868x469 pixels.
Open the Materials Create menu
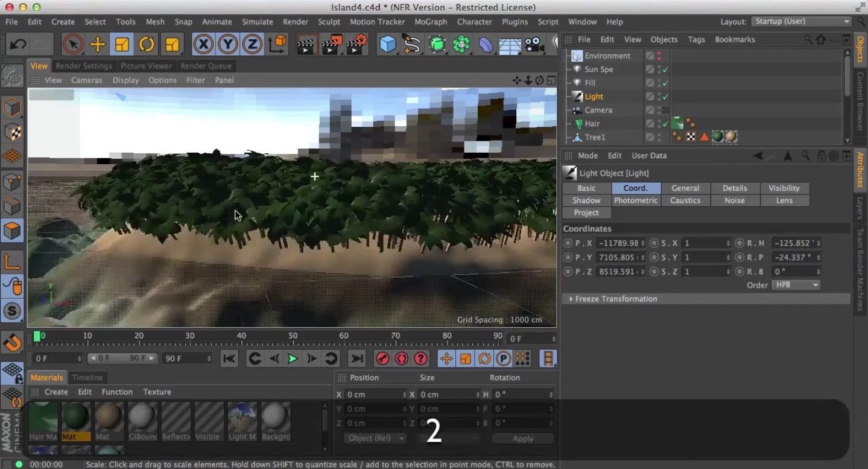(56, 392)
